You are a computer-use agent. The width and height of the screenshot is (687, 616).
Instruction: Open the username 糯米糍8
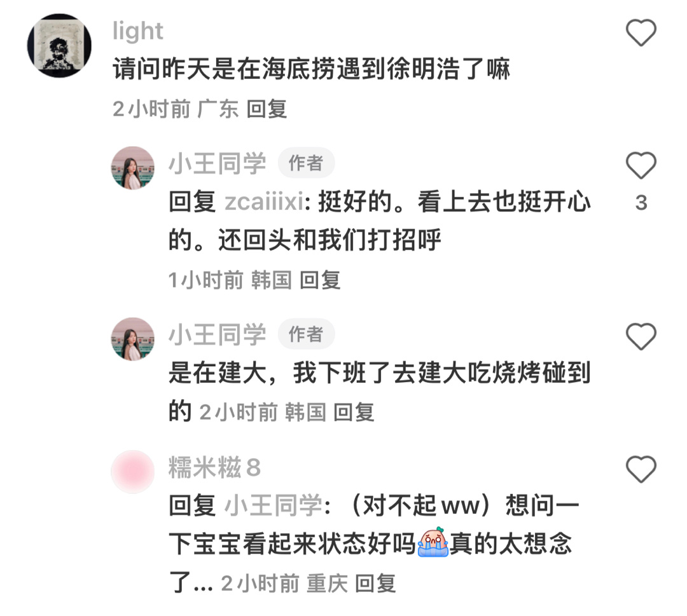tap(215, 468)
